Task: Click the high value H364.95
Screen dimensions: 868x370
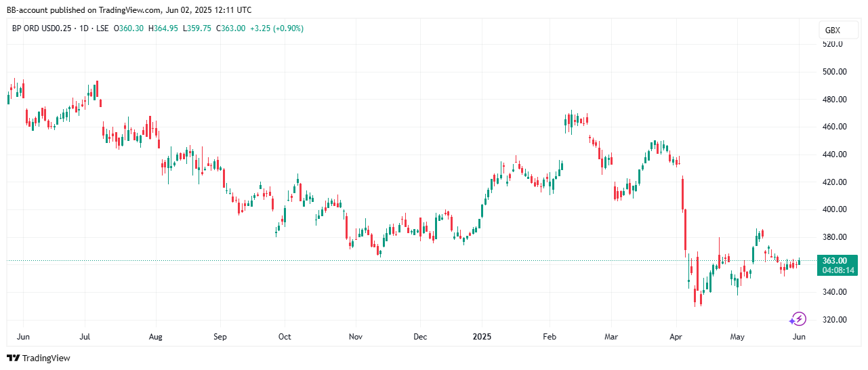Action: [x=165, y=28]
